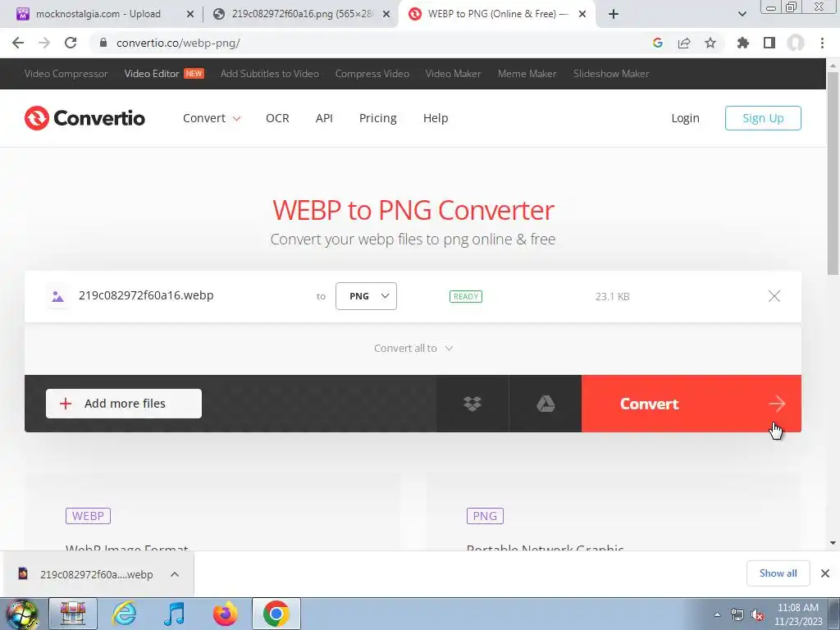Open OCR page

[x=277, y=118]
